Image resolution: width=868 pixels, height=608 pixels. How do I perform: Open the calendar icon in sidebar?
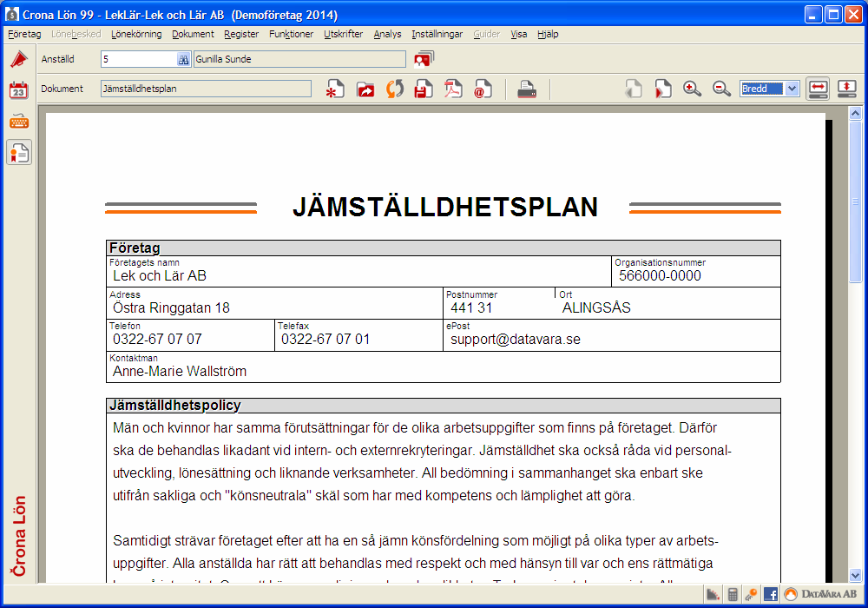[x=19, y=89]
